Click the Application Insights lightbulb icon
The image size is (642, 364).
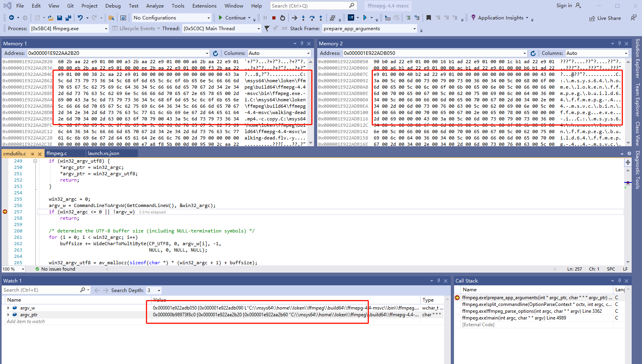pos(473,18)
